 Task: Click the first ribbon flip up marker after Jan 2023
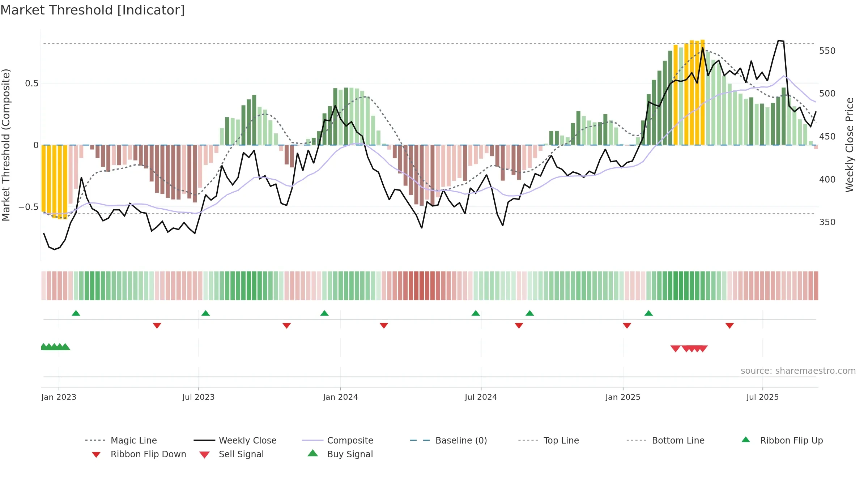pos(76,313)
